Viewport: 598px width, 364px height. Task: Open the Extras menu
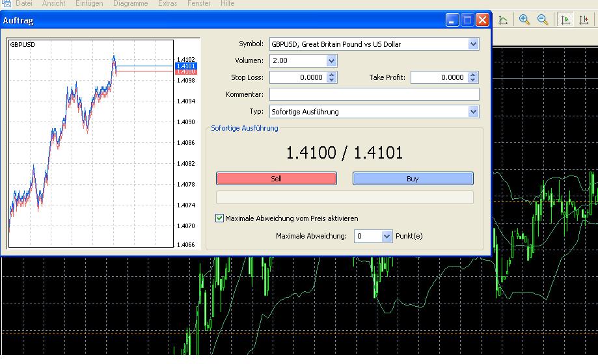(167, 4)
